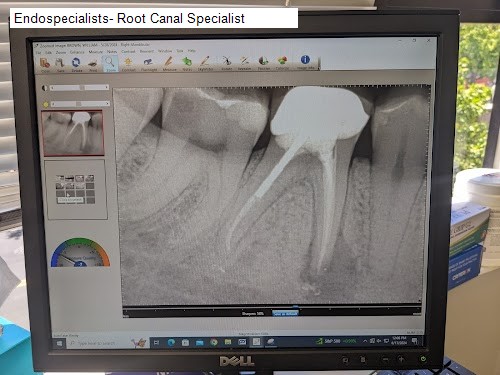The height and width of the screenshot is (375, 500).
Task: Click right arrow of brightness slider
Action: (107, 103)
